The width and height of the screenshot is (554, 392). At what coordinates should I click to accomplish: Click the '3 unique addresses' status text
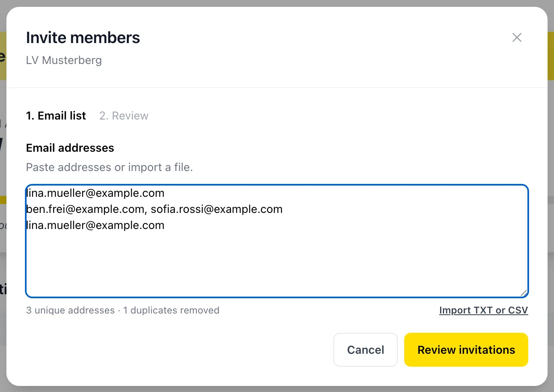(x=70, y=310)
